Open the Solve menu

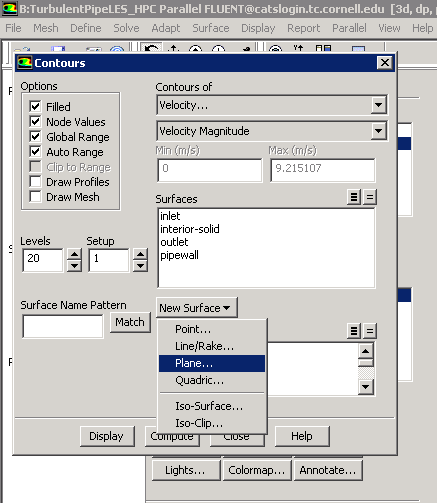click(126, 28)
